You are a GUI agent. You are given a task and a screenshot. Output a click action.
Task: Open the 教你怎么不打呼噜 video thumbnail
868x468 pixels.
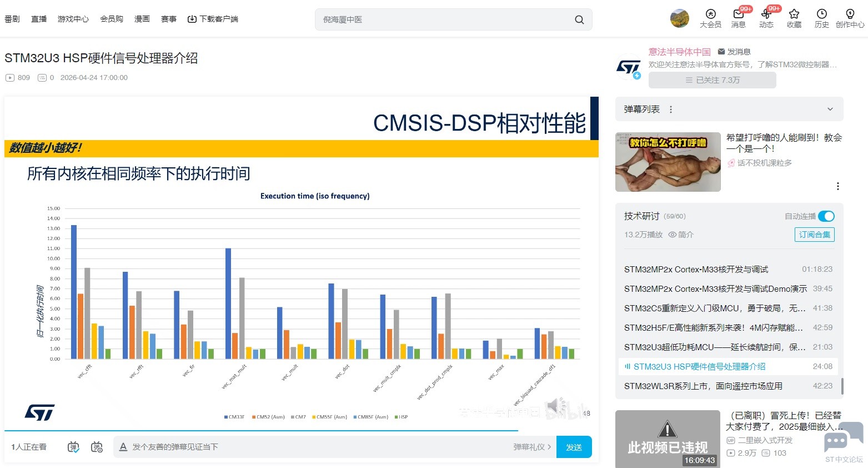pyautogui.click(x=668, y=162)
